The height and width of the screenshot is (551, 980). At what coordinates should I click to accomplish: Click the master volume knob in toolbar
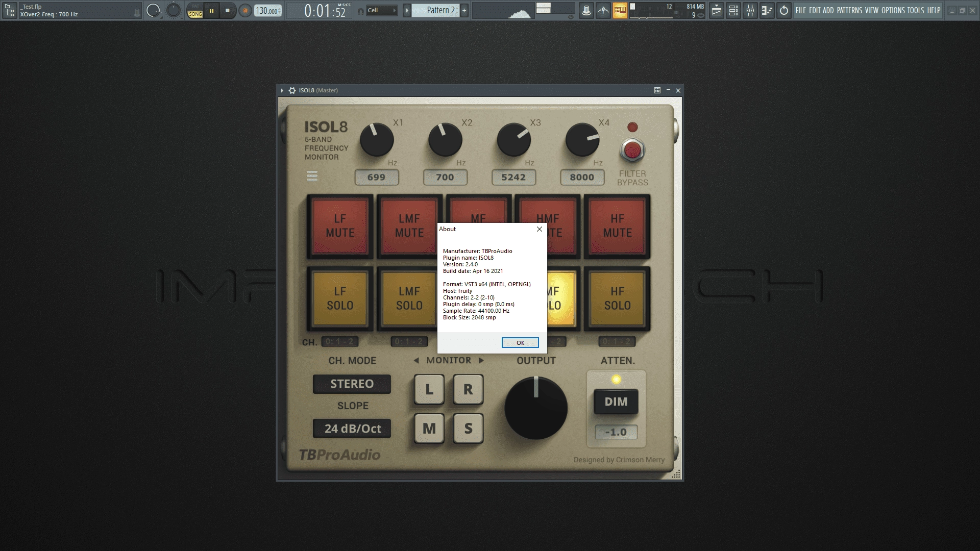click(x=153, y=10)
